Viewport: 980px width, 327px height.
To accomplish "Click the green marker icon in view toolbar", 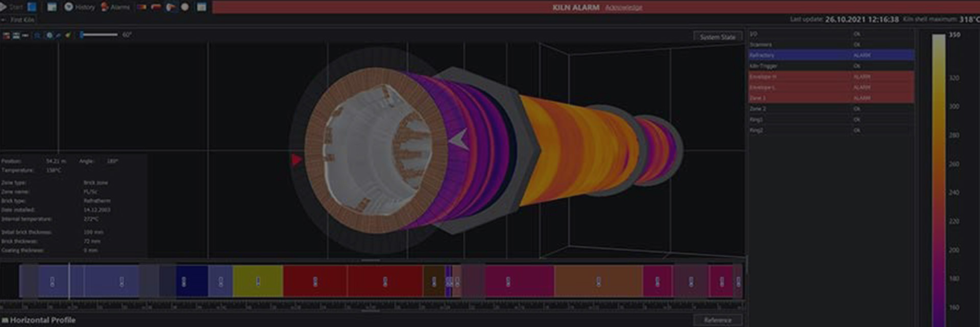I will (68, 35).
